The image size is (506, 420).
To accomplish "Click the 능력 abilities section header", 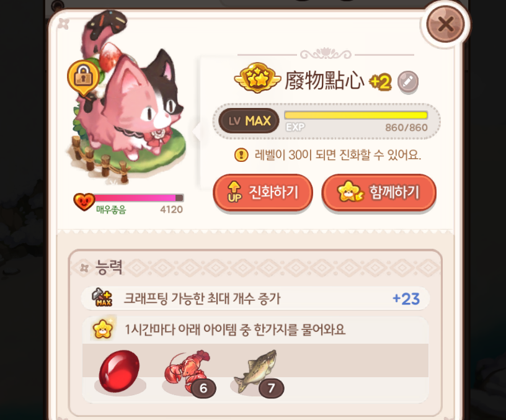I will pos(109,267).
